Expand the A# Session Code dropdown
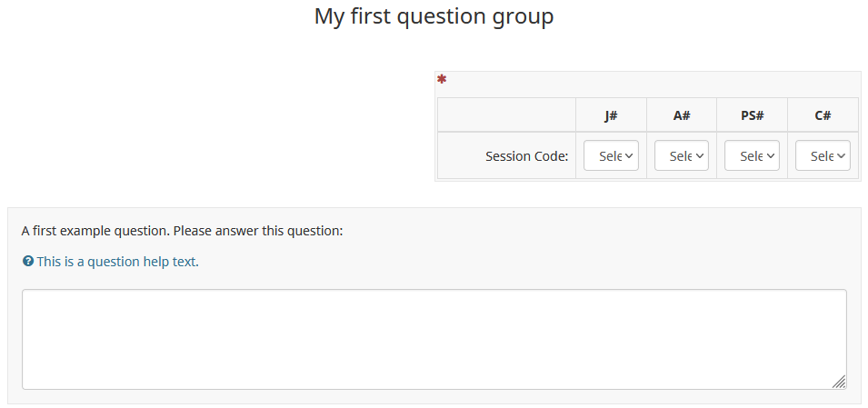 click(x=681, y=155)
